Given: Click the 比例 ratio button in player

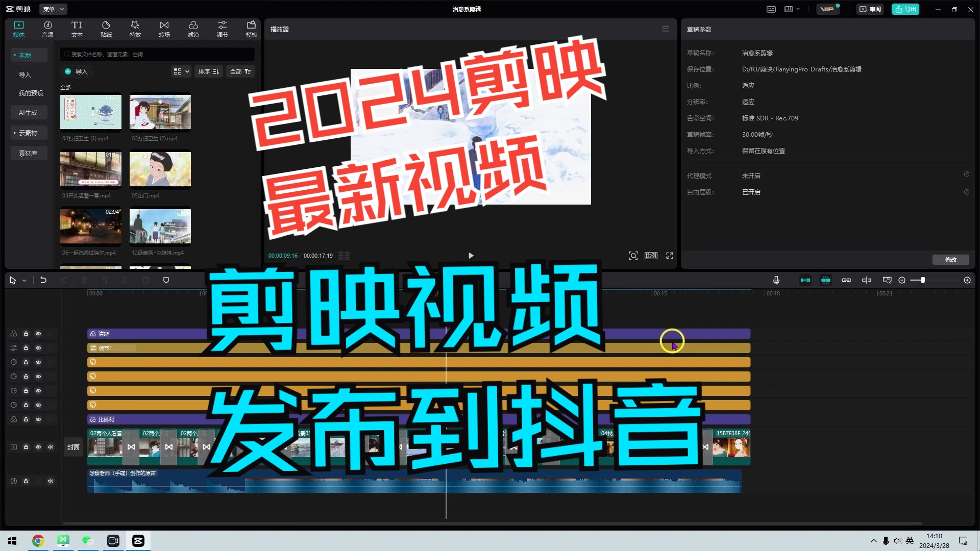Looking at the screenshot, I should (651, 256).
